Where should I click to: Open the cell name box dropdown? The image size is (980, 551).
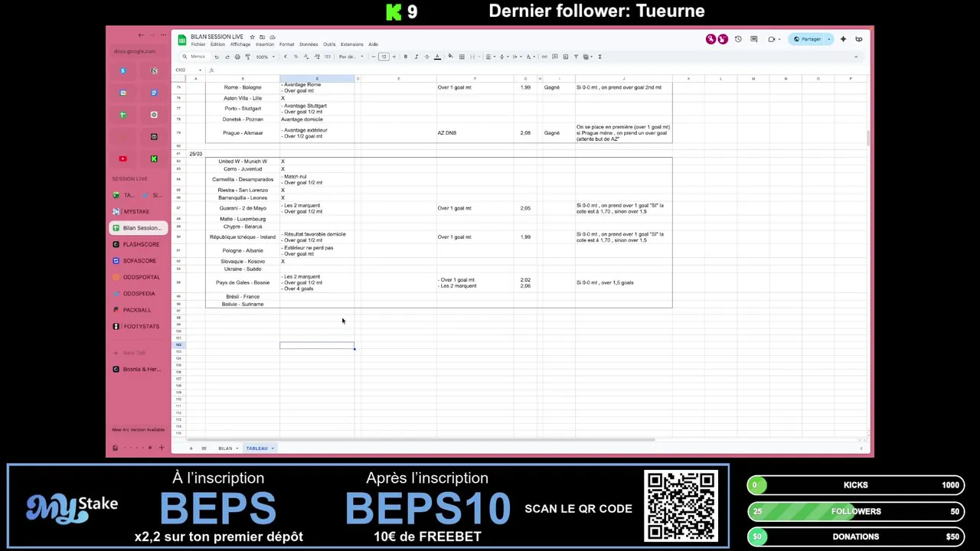pyautogui.click(x=200, y=70)
